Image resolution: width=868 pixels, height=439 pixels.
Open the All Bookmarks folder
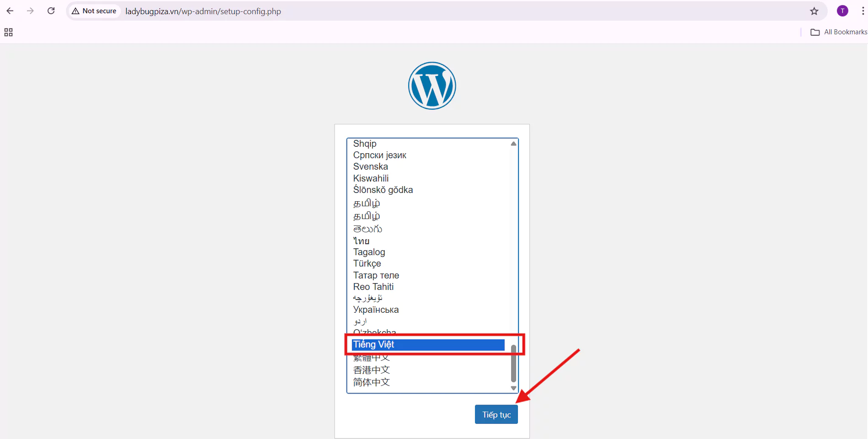pos(839,32)
